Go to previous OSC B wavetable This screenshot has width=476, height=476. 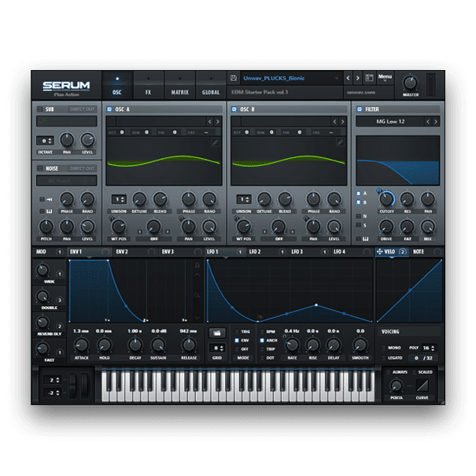(x=334, y=122)
